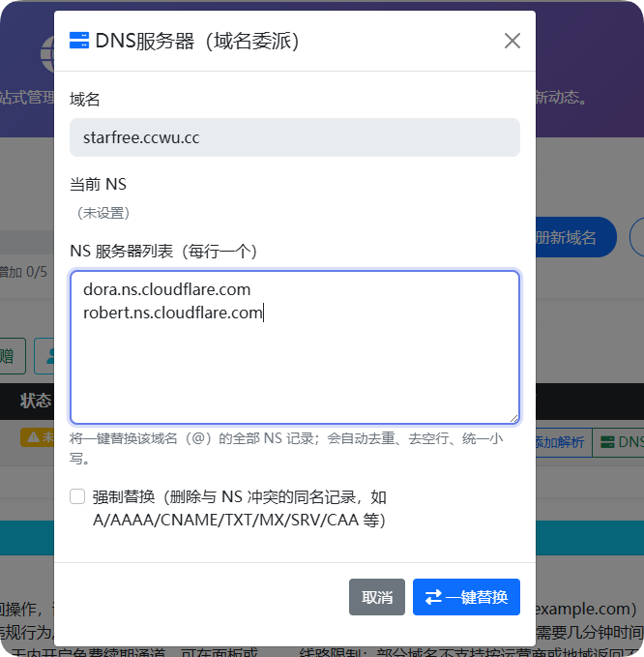
Task: Focus the NS 服务器列表 textarea
Action: coord(295,347)
